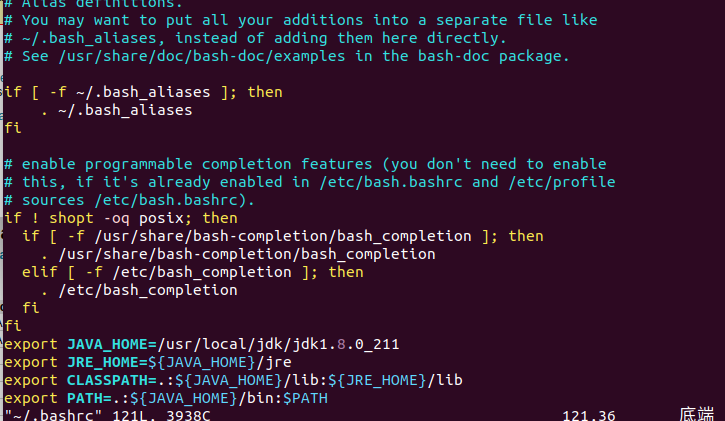The width and height of the screenshot is (725, 421).
Task: Click 'then' after posix condition
Action: (x=220, y=218)
